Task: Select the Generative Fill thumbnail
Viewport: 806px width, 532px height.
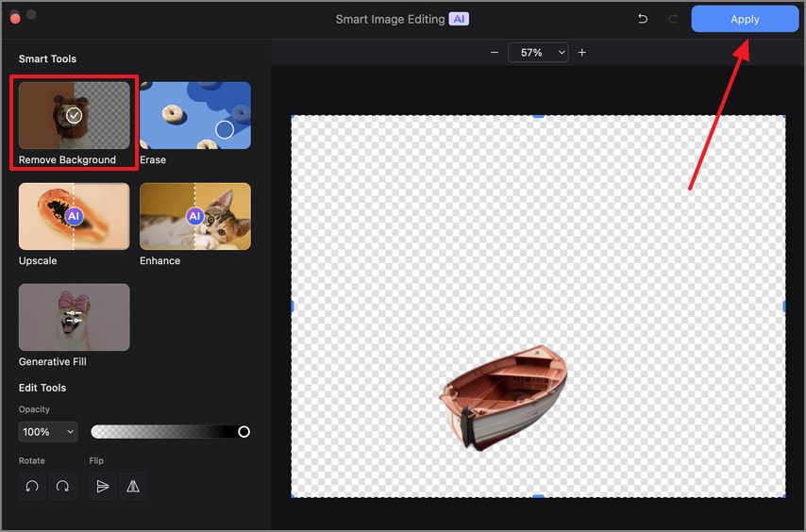Action: [x=74, y=317]
